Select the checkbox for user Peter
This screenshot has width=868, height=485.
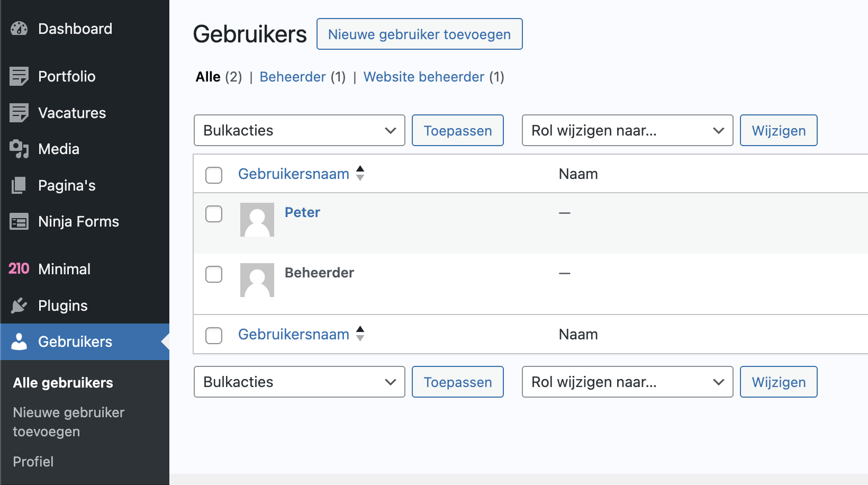(x=214, y=214)
